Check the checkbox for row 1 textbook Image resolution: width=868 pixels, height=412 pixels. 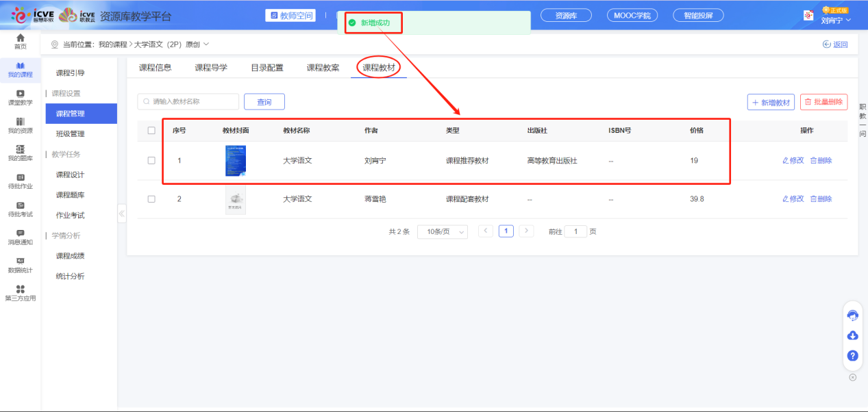[151, 160]
